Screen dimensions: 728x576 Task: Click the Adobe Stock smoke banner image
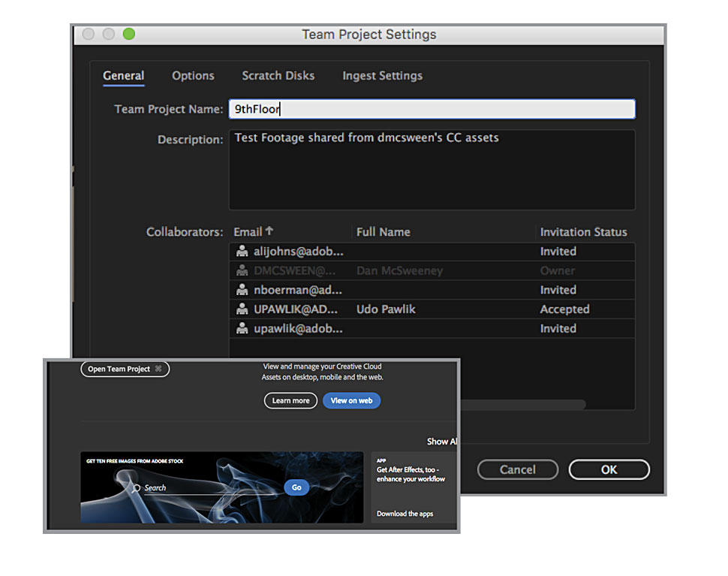point(222,487)
